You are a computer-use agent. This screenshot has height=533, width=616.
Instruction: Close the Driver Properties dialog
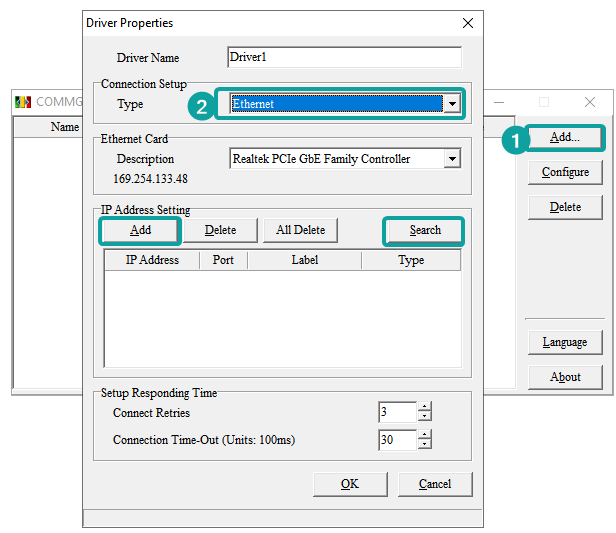tap(467, 23)
